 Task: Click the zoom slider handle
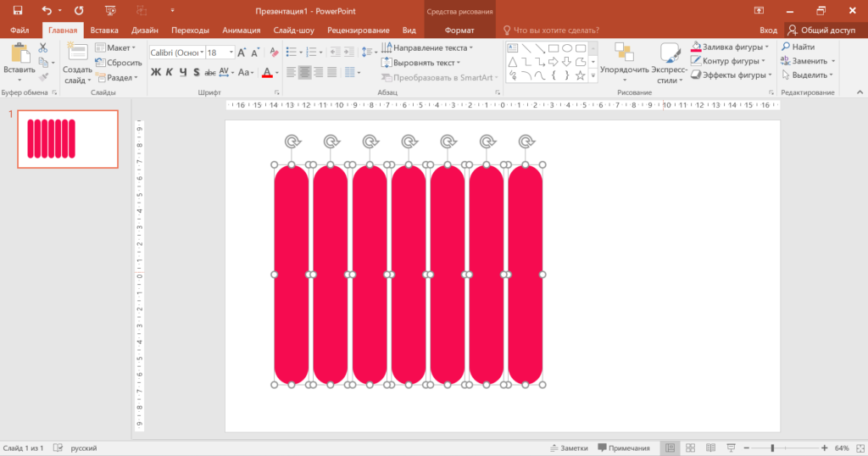click(772, 448)
